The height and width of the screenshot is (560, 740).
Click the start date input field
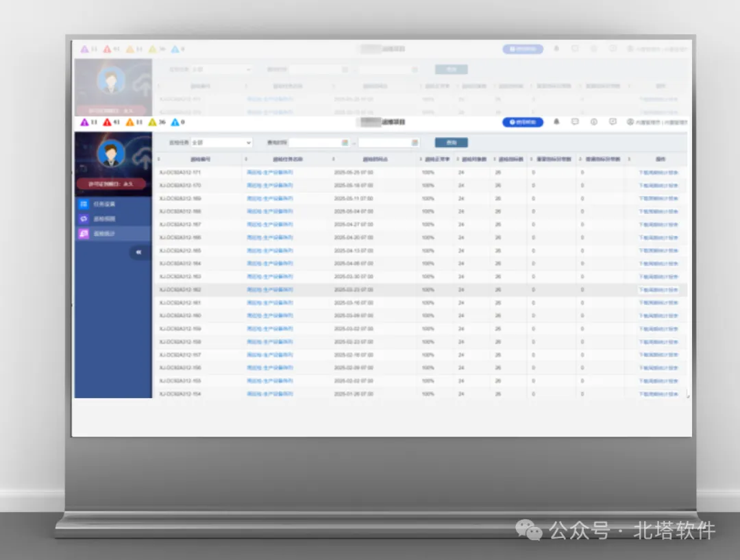coord(319,143)
